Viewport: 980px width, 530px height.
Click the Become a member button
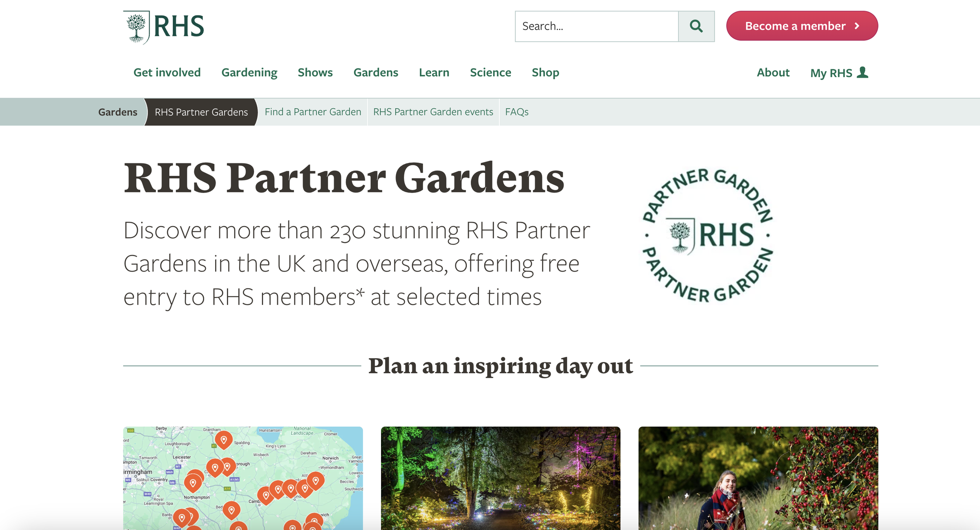coord(802,26)
